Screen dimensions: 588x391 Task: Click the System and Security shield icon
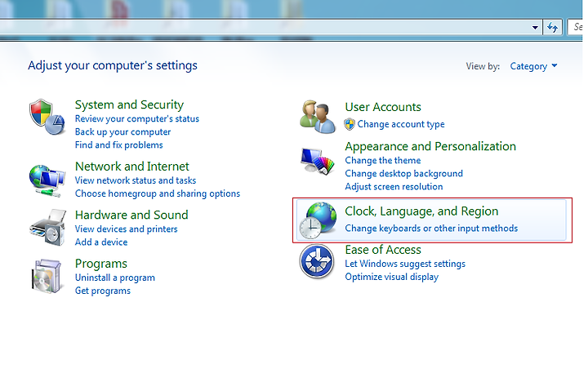point(47,117)
